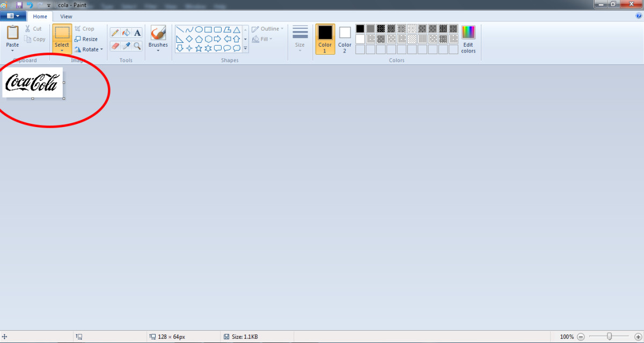This screenshot has height=343, width=644.
Task: Expand the Rotate dropdown
Action: [x=101, y=50]
